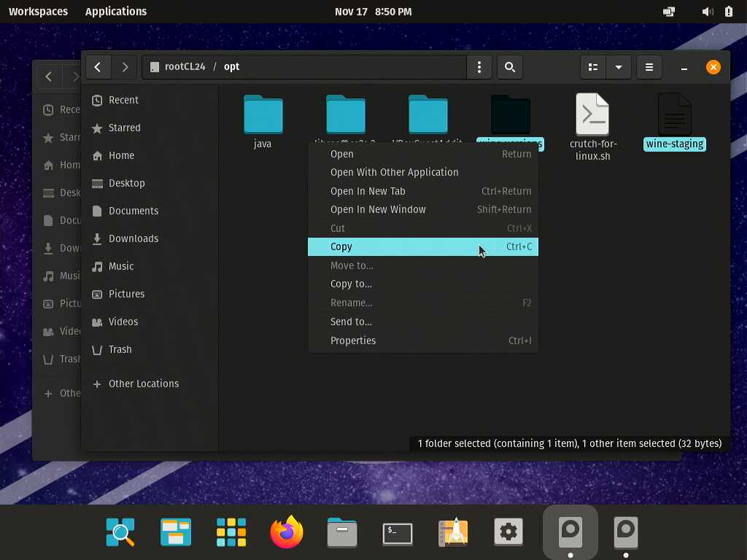The image size is (747, 560).
Task: Open the hamburger main menu
Action: pyautogui.click(x=649, y=67)
